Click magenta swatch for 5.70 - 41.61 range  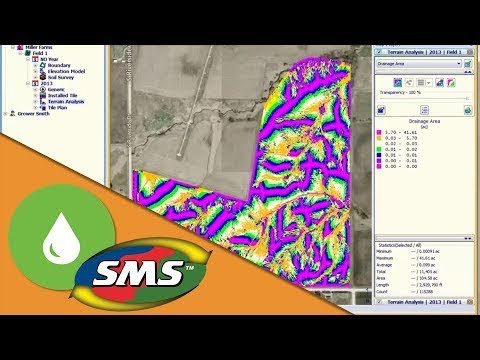tap(379, 132)
